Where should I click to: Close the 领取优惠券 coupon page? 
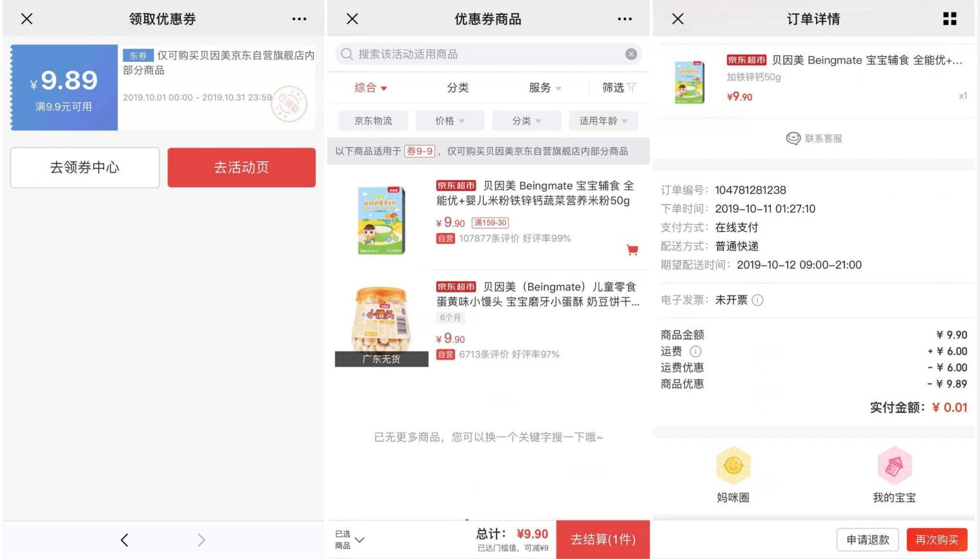[x=26, y=19]
